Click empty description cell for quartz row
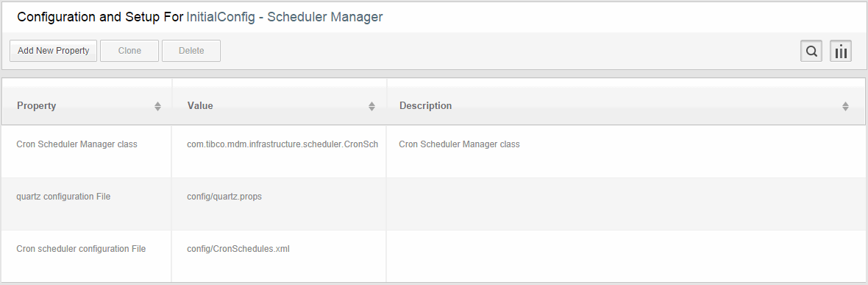868x285 pixels. click(625, 203)
